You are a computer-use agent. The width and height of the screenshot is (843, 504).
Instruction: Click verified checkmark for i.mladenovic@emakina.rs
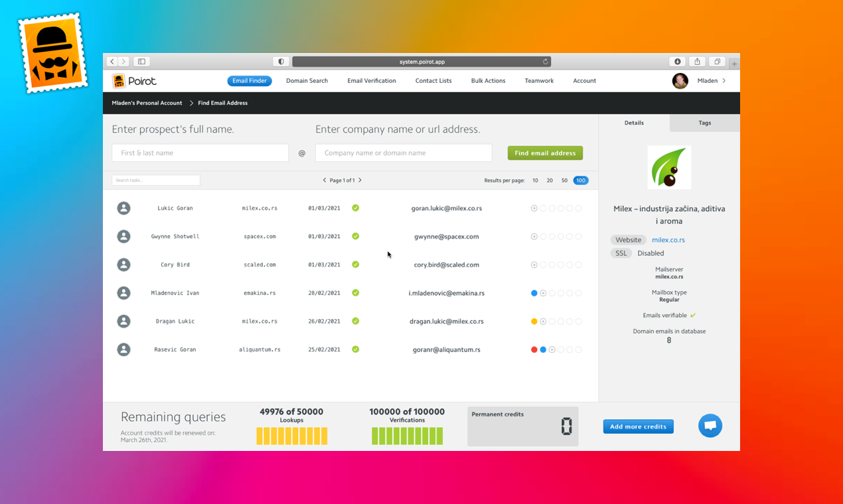(x=356, y=292)
